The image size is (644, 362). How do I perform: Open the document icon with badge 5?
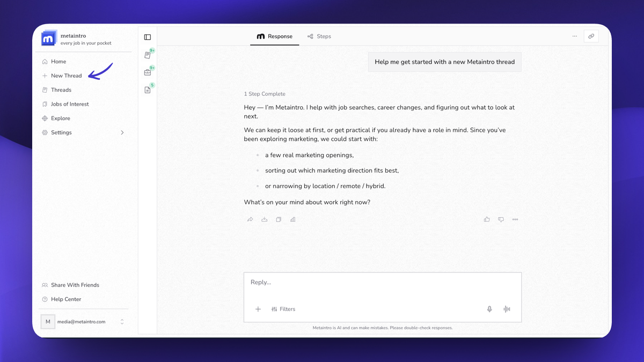click(148, 90)
